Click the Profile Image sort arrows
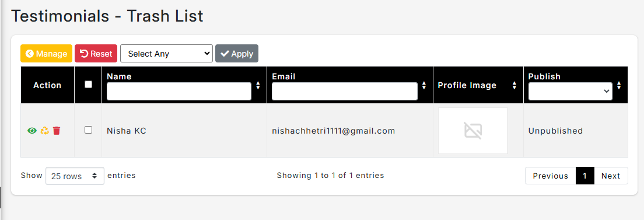644x220 pixels. 514,85
